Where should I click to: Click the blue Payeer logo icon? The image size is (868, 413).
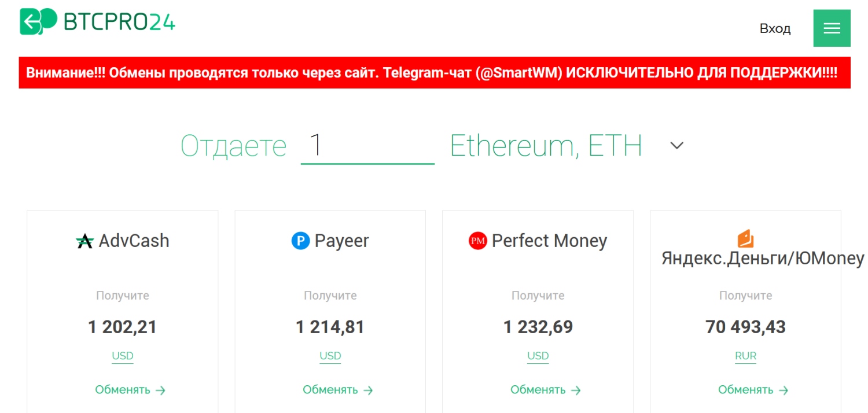pos(300,241)
